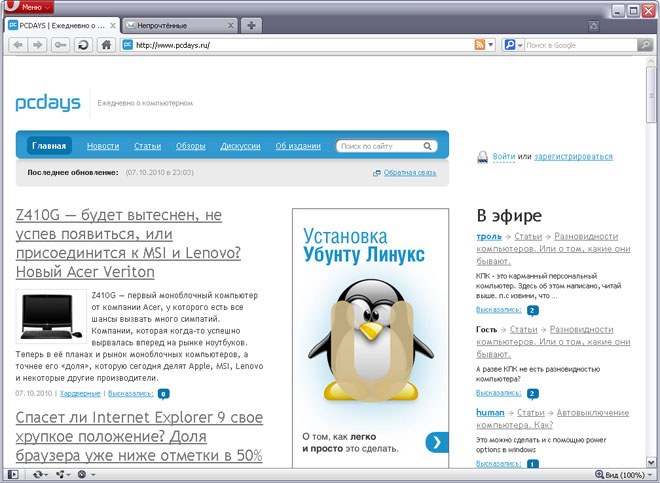Image resolution: width=660 pixels, height=483 pixels.
Task: Click comment bubble in human's entry
Action: coord(532,464)
